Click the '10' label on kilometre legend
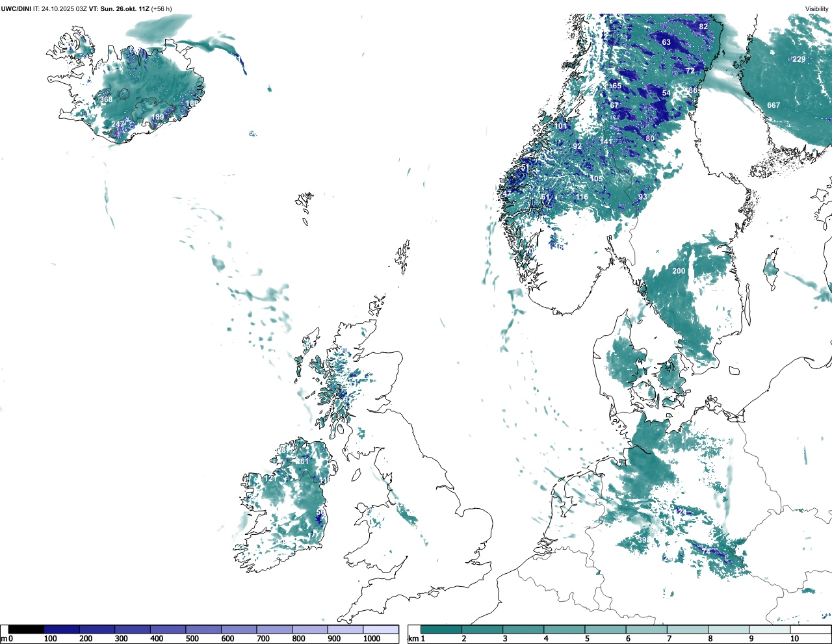This screenshot has width=832, height=644. [794, 639]
